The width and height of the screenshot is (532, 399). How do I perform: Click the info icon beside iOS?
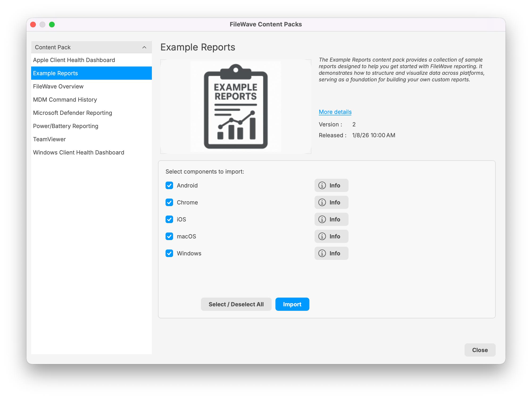[x=331, y=219]
